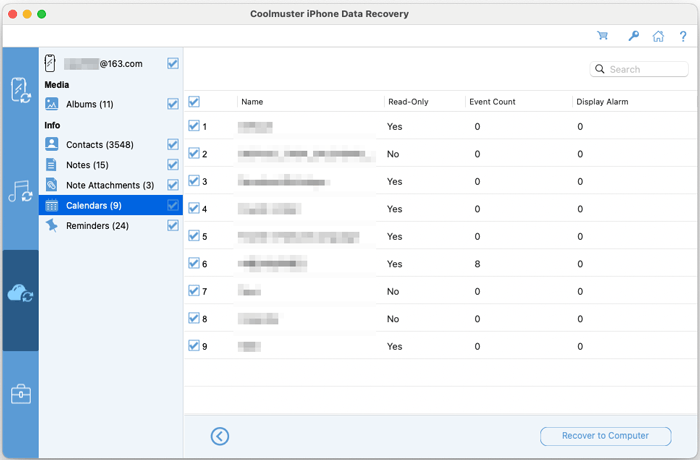Click the shopping cart icon
700x460 pixels.
click(x=602, y=36)
